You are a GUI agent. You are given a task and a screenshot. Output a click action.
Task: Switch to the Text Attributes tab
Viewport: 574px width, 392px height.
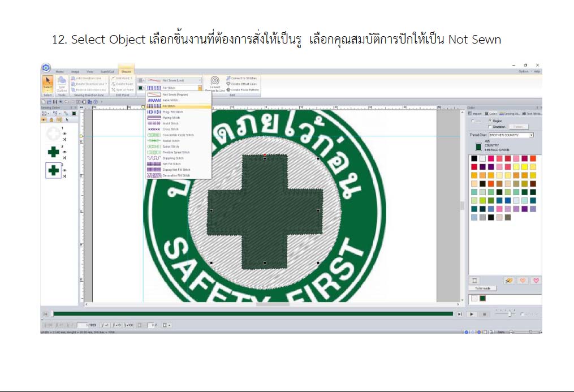coord(531,114)
